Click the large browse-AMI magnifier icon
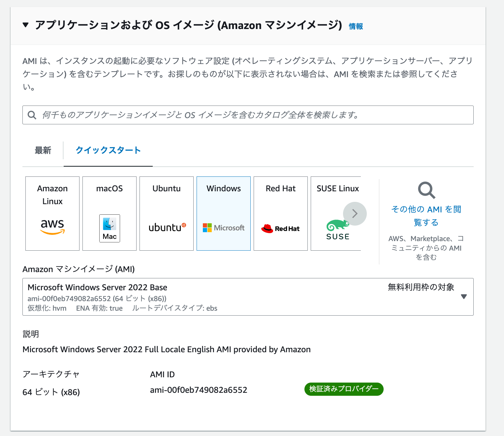Screen dimensions: 504x436 tap(426, 190)
